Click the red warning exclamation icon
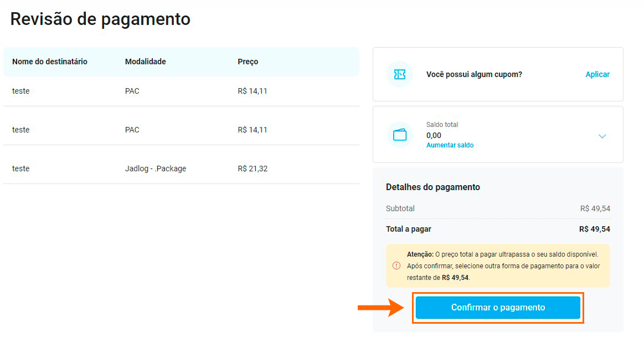644x347 pixels. tap(396, 265)
